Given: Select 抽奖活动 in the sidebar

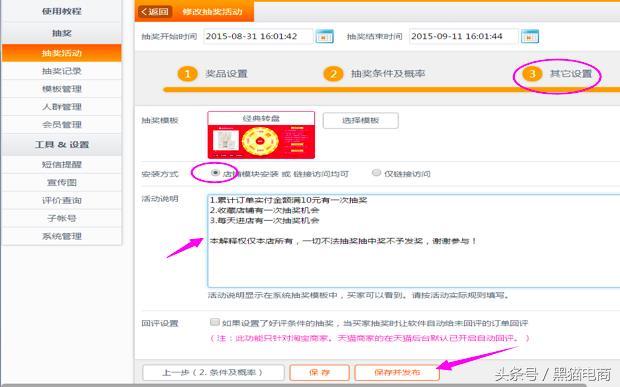Looking at the screenshot, I should click(x=62, y=53).
